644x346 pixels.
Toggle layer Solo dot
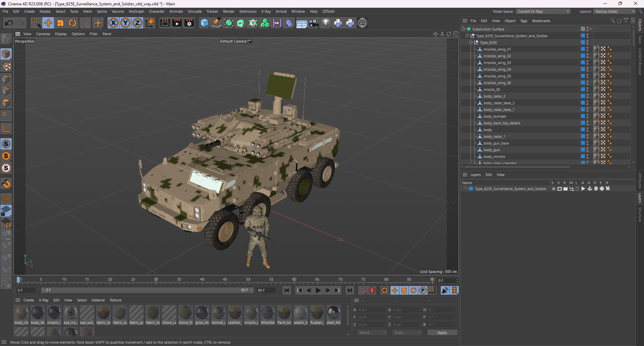(553, 189)
